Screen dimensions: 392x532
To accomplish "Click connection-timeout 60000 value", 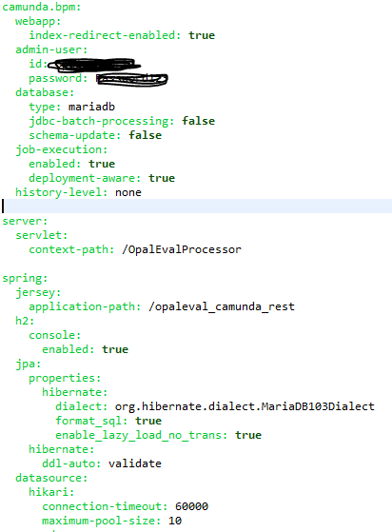I will (191, 506).
